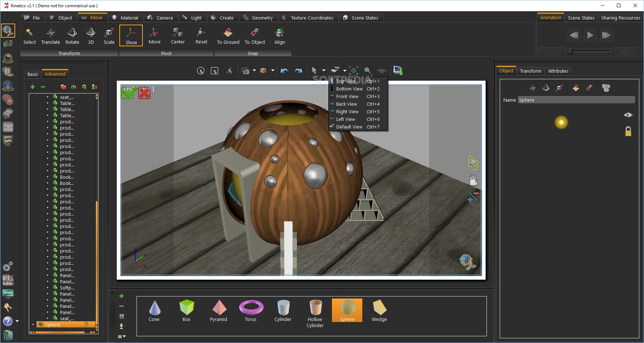Screen dimensions: 644x343
Task: Snap object To Ground
Action: pos(228,36)
